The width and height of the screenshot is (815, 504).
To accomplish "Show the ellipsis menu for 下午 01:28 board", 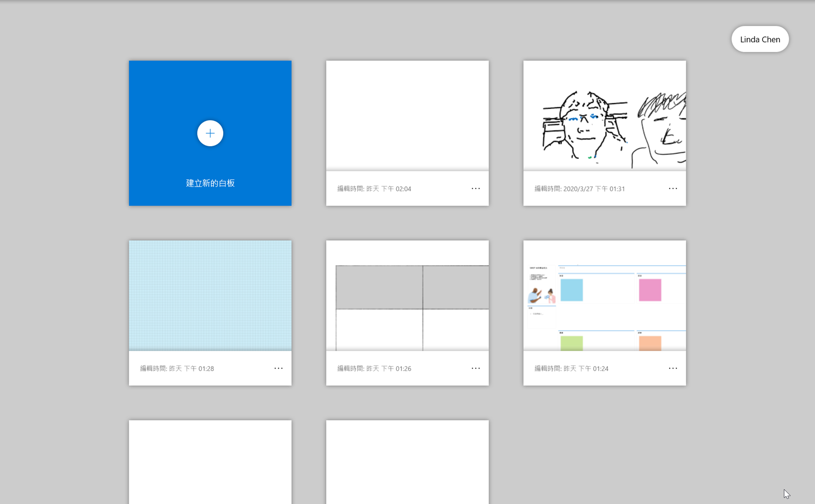I will [278, 368].
